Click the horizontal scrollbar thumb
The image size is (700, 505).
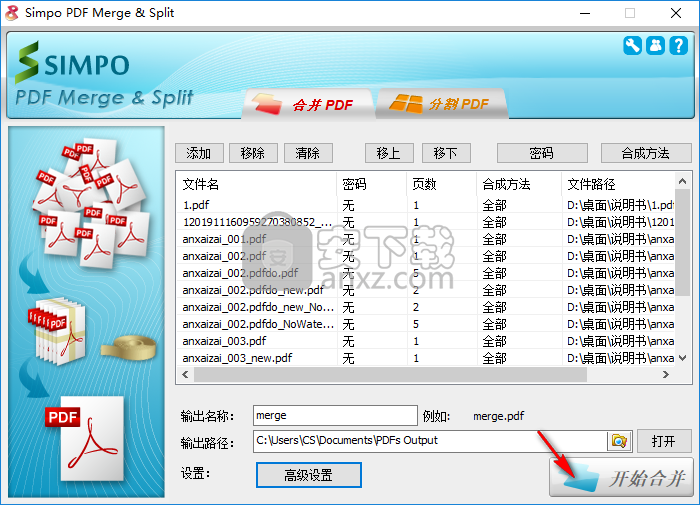pyautogui.click(x=390, y=375)
